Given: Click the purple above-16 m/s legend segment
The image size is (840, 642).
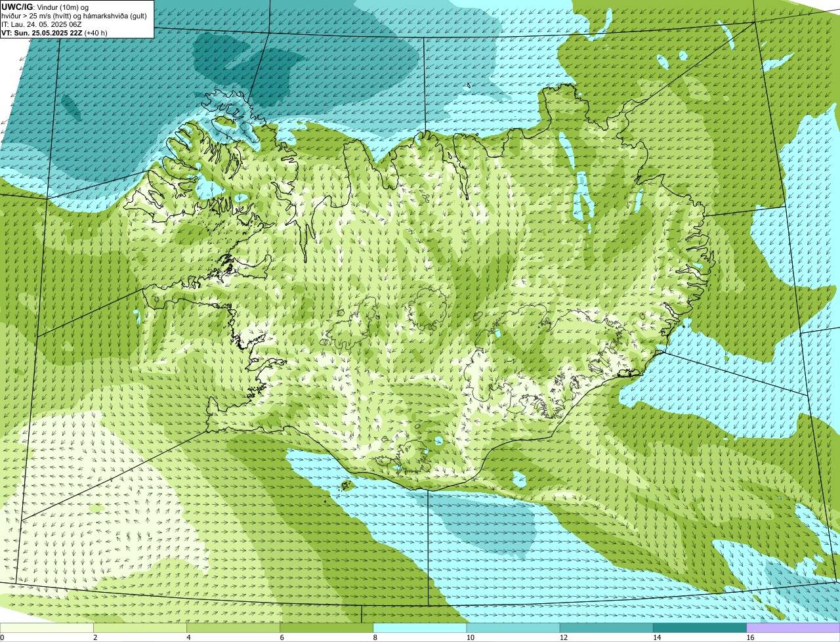Looking at the screenshot, I should tap(793, 628).
